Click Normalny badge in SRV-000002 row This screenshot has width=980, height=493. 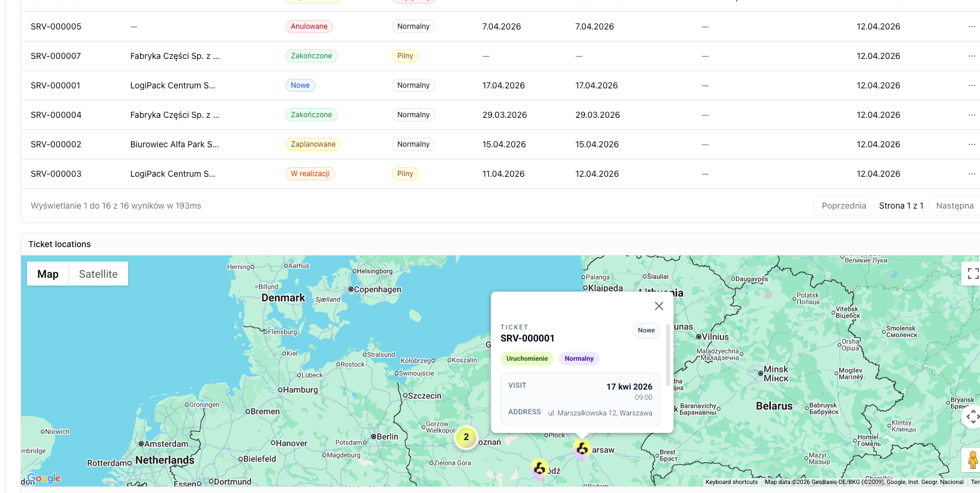click(413, 144)
